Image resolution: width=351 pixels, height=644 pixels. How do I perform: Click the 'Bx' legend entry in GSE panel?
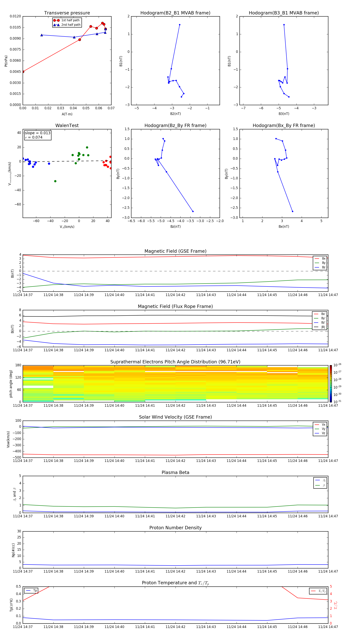point(320,259)
